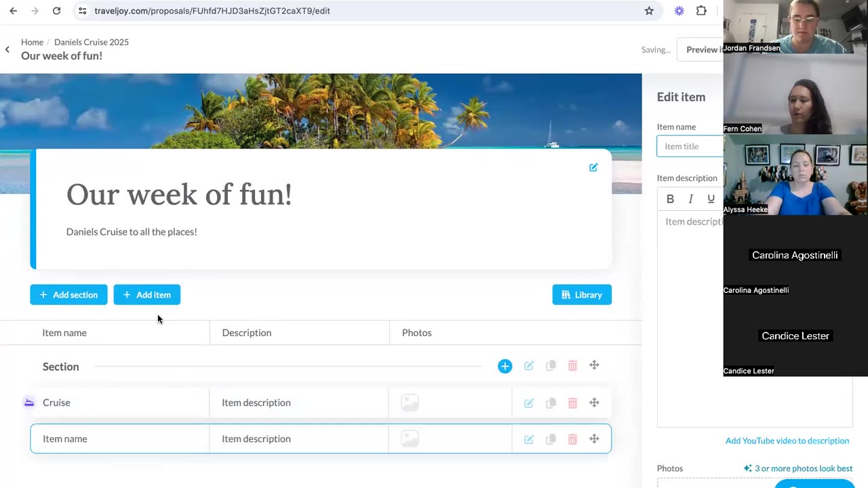Select Candice Lester participant tile
This screenshot has height=488, width=868.
coord(795,336)
